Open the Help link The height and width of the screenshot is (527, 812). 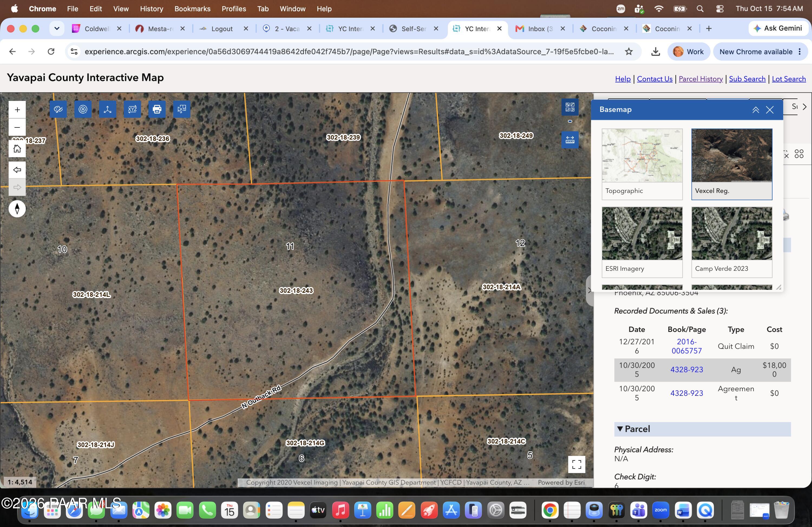point(623,79)
